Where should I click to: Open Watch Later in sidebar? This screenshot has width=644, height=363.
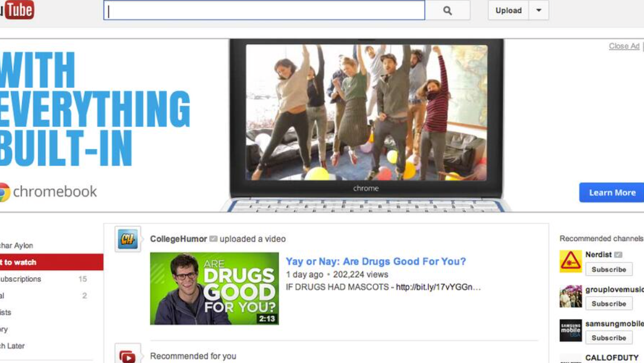coord(12,346)
